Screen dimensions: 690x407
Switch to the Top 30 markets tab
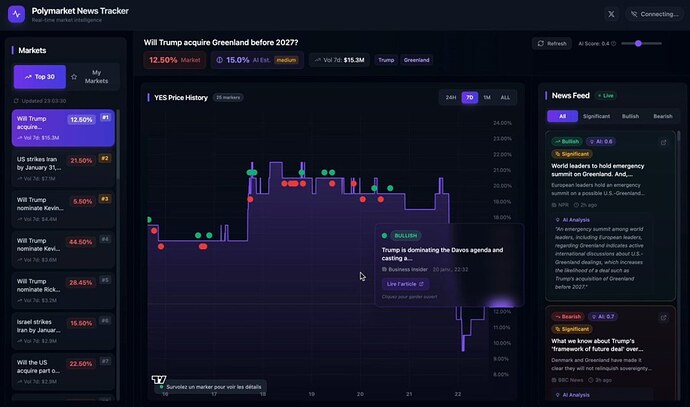[39, 77]
